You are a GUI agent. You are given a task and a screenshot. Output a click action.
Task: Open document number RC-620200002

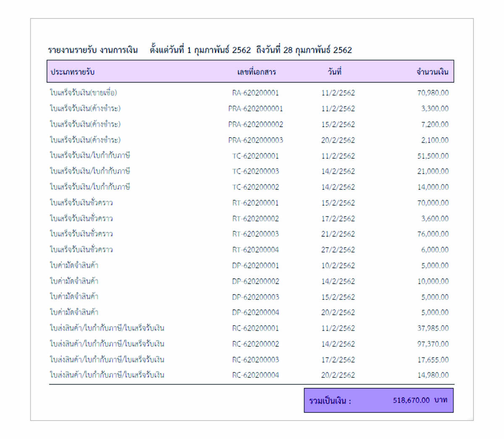point(255,344)
